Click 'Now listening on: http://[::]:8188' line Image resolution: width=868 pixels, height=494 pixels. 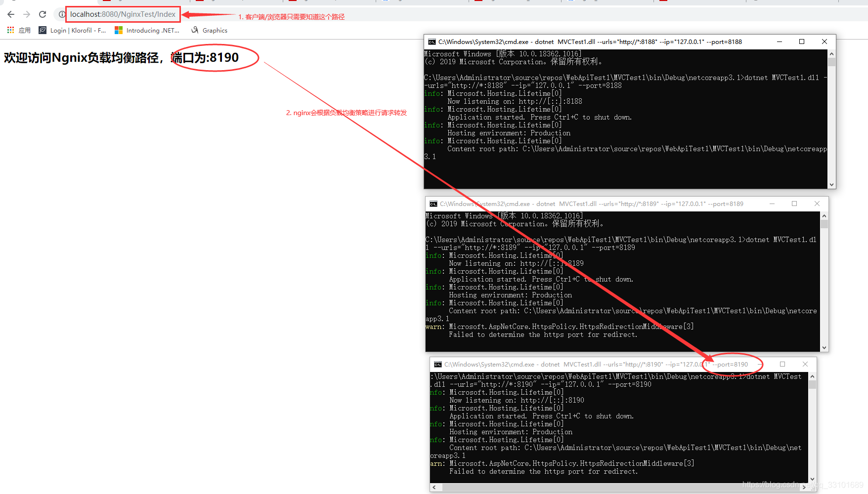[x=515, y=101]
